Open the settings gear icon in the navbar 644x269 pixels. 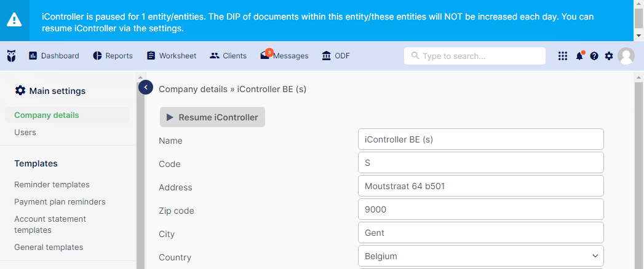pos(609,56)
